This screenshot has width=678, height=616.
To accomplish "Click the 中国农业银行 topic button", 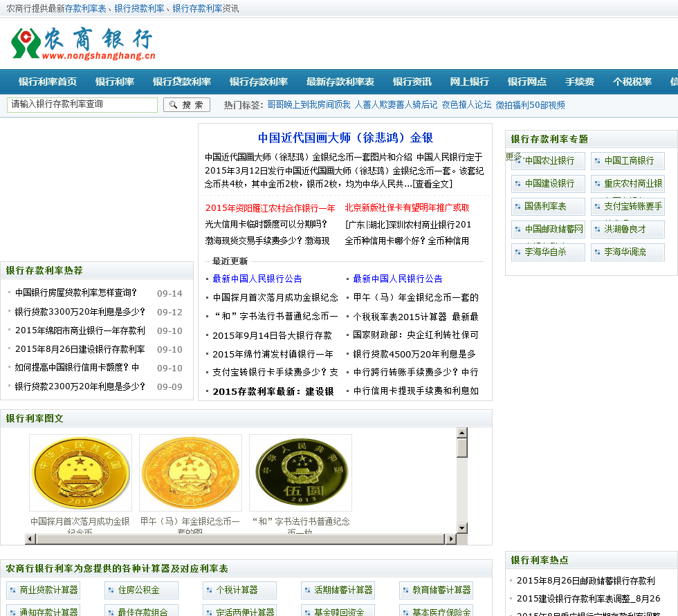I will tap(548, 160).
